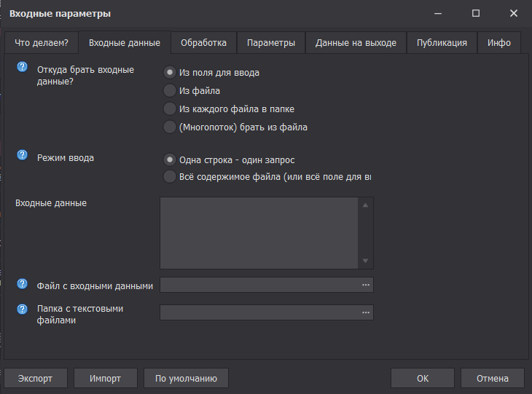532x394 pixels.
Task: Click the 'По умолчанию' button
Action: tap(186, 378)
